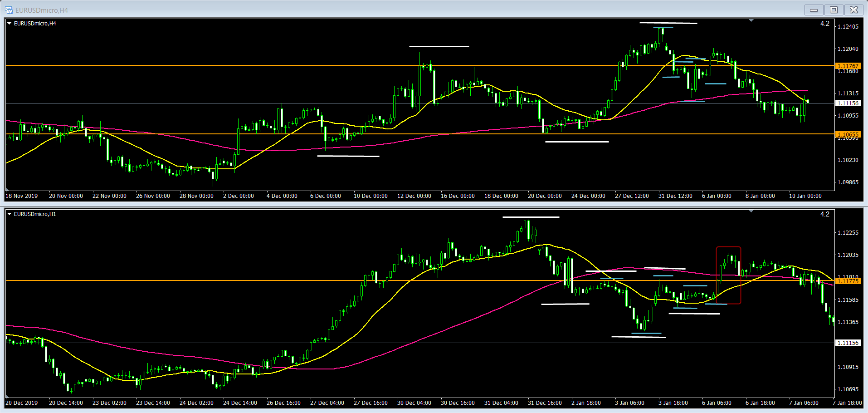Viewport: 868px width, 413px height.
Task: Click the 2 Jan 18:00 time label
Action: click(x=586, y=403)
